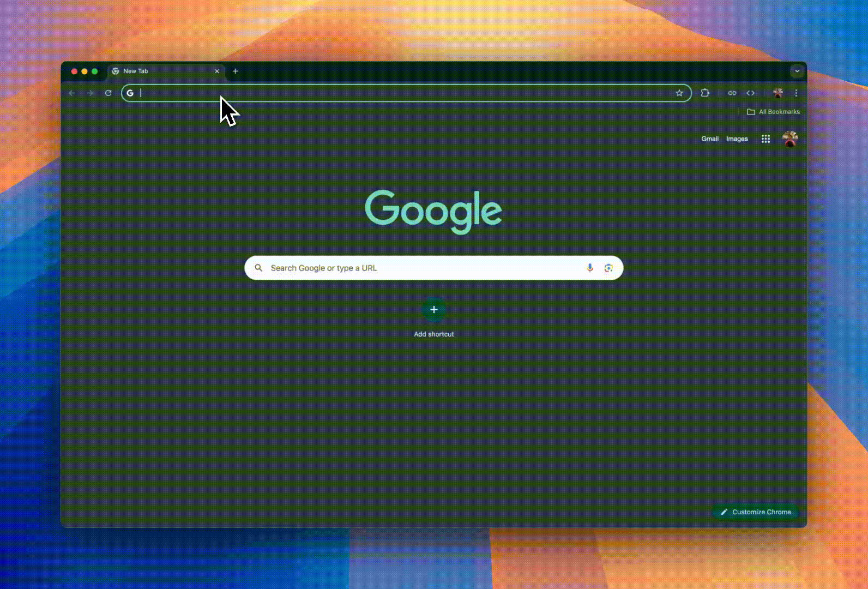868x589 pixels.
Task: Click the Customize Chrome button
Action: [x=756, y=512]
